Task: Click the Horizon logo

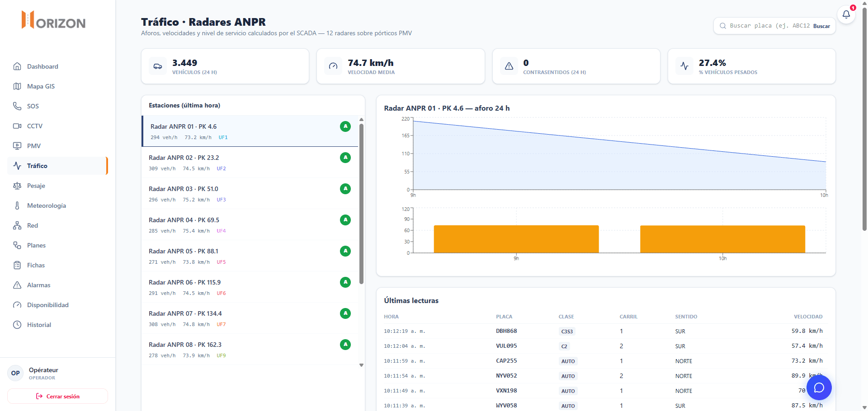Action: coord(53,20)
